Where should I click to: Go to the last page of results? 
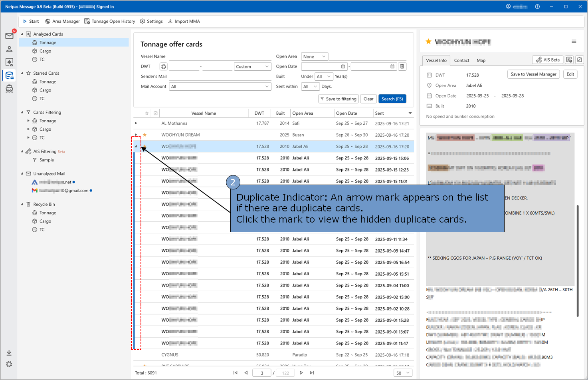click(312, 373)
